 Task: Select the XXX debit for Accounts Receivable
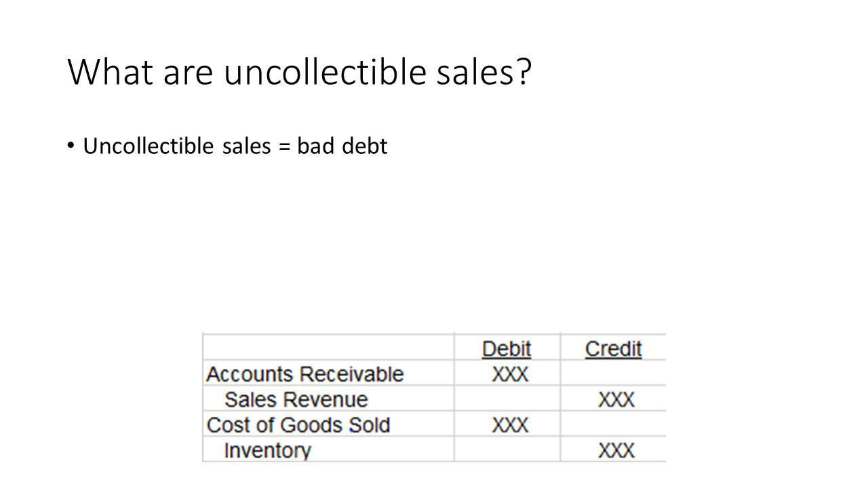click(509, 374)
